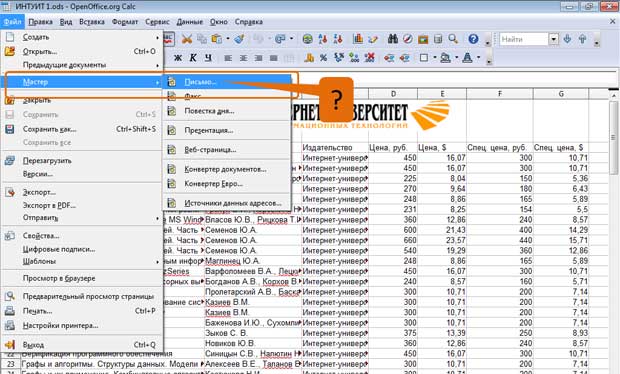The width and height of the screenshot is (620, 374).
Task: Open the Font Color dropdown arrow
Action: [478, 58]
